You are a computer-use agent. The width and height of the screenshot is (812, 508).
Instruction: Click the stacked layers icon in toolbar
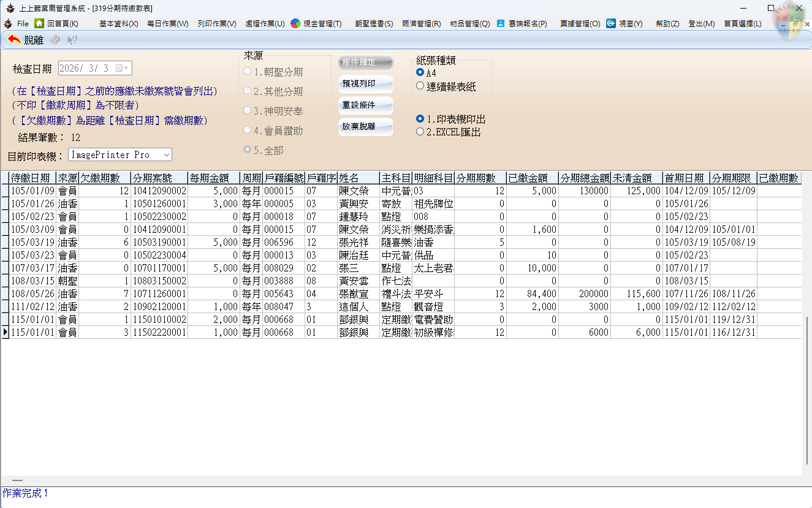coord(55,40)
